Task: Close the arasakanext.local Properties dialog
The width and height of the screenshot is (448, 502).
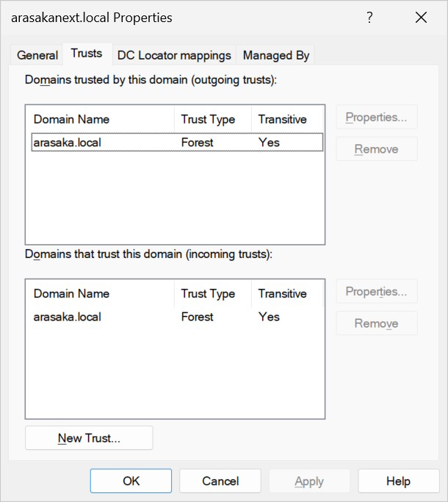Action: pos(421,18)
